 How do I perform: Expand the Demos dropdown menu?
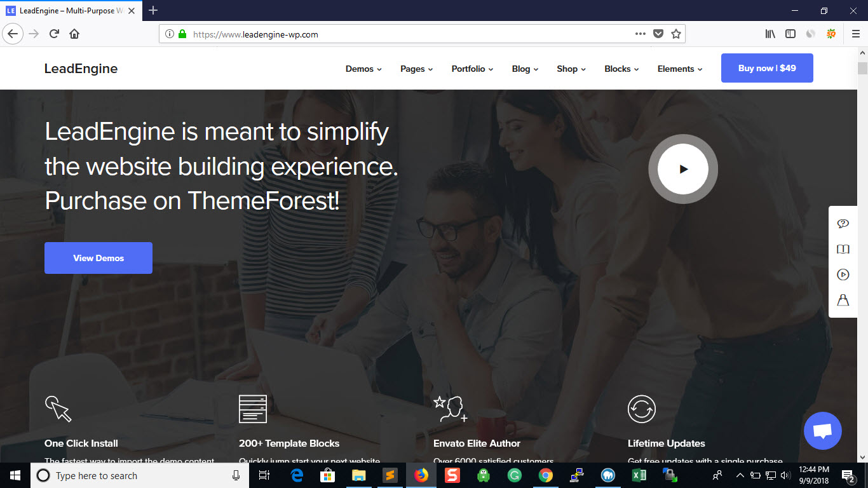(363, 69)
